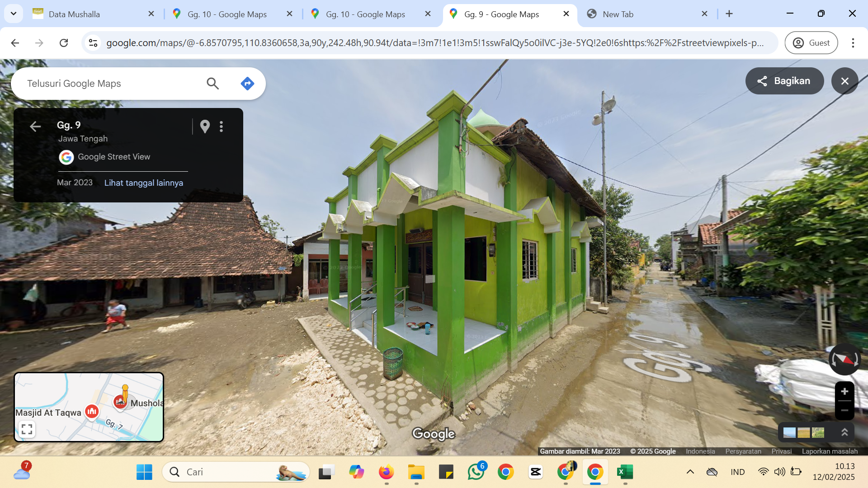868x488 pixels.
Task: Open directions with the blue arrow icon
Action: [x=247, y=84]
